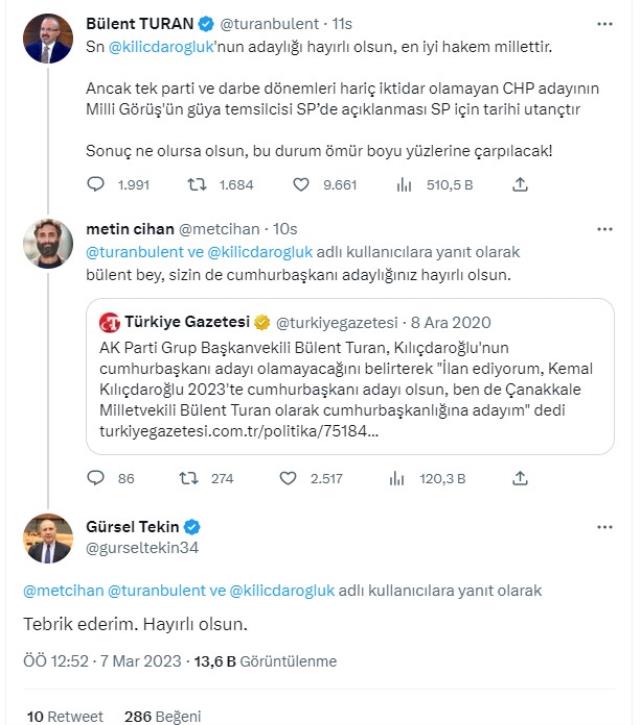Like Bülent Turan's tweet with 9.661 likes
This screenshot has width=640, height=725.
tap(300, 185)
